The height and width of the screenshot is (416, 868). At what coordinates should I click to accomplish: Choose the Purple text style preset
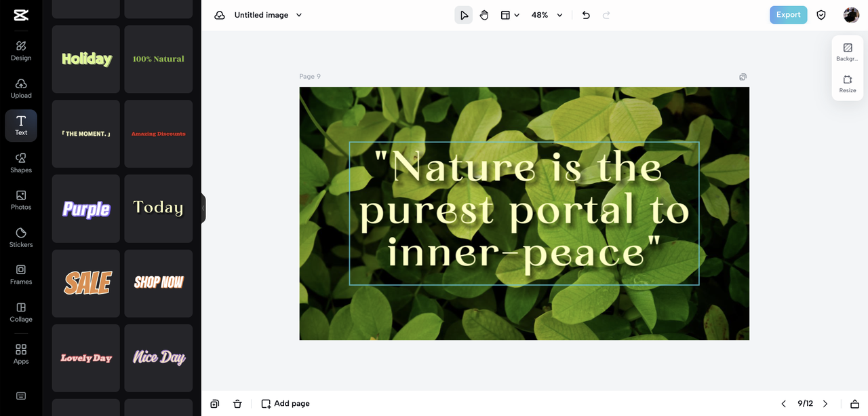point(86,208)
